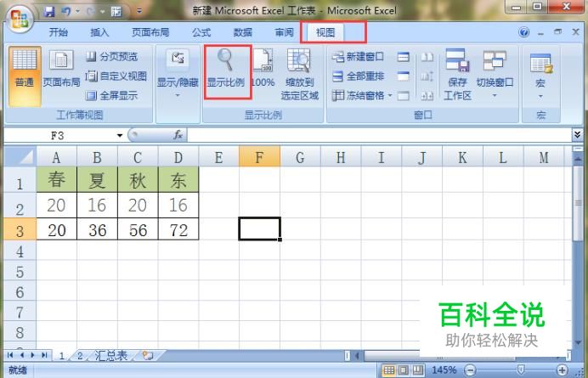Select cell C3 containing 56
The image size is (588, 378).
(x=138, y=229)
